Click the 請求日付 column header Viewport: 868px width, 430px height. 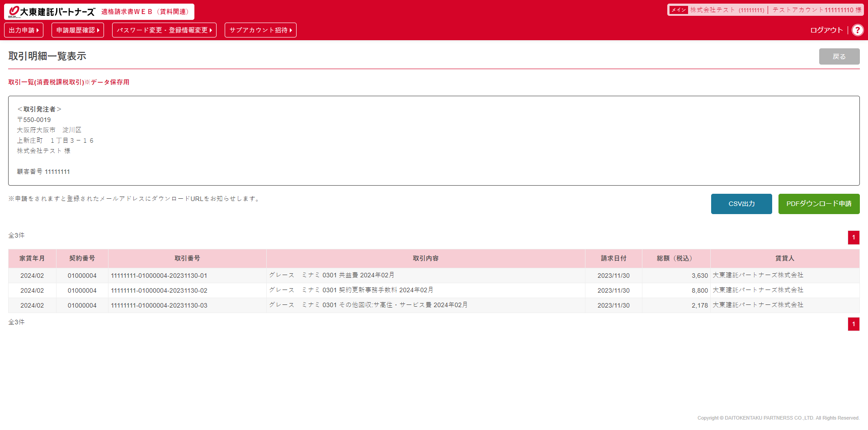(613, 258)
